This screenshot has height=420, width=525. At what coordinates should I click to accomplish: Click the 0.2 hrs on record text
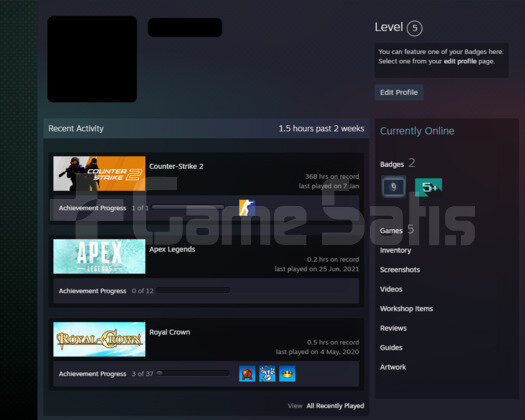tap(333, 259)
